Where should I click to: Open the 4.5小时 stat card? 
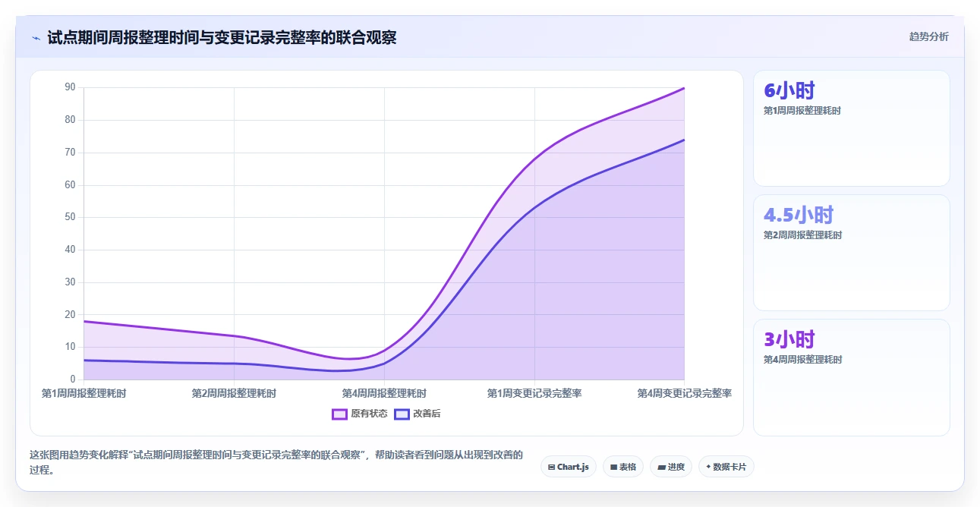(851, 253)
